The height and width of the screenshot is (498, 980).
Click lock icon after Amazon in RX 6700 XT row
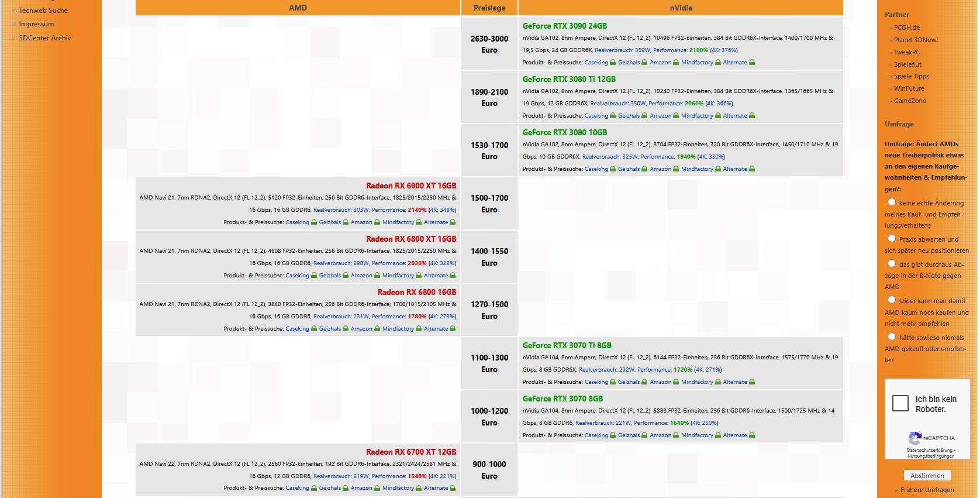(377, 488)
